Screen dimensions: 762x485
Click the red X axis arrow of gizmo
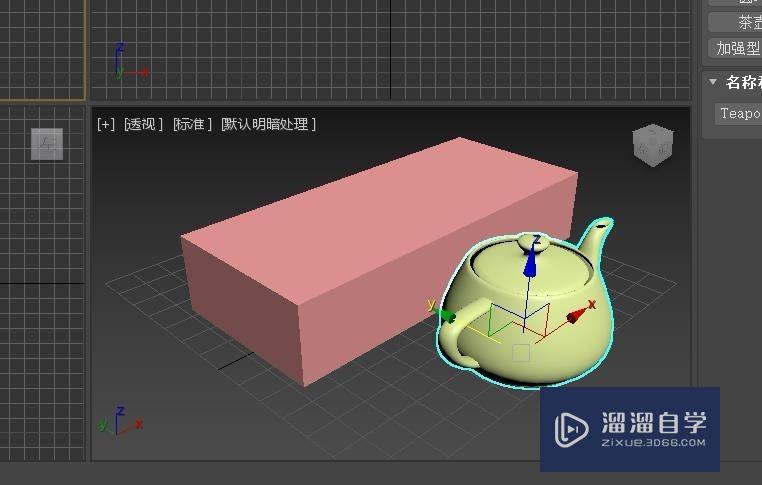[578, 315]
